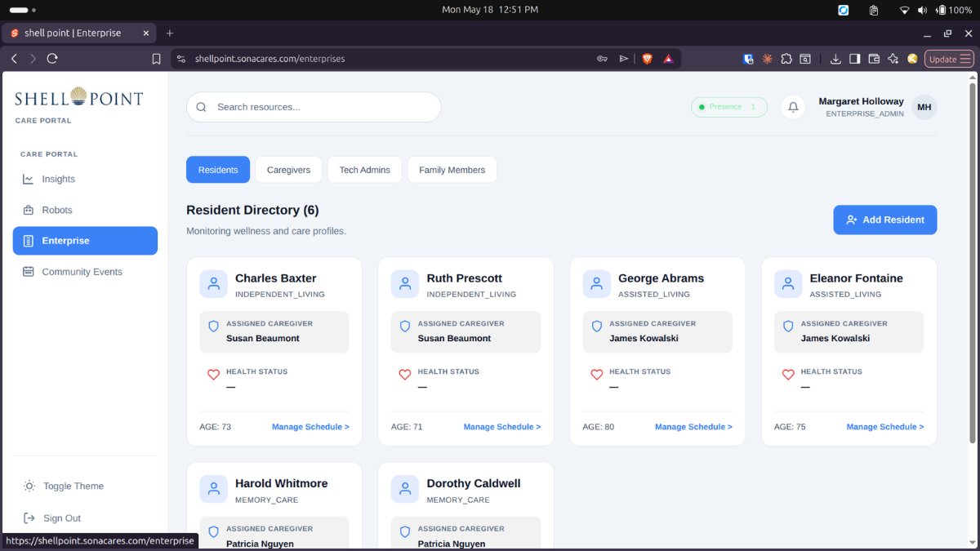Open the system clock Mon May 18

(490, 10)
